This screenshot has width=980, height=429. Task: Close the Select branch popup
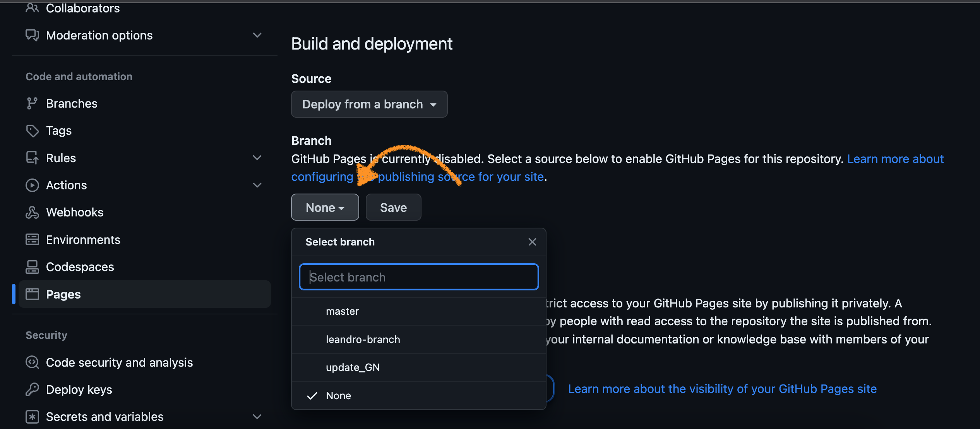532,242
